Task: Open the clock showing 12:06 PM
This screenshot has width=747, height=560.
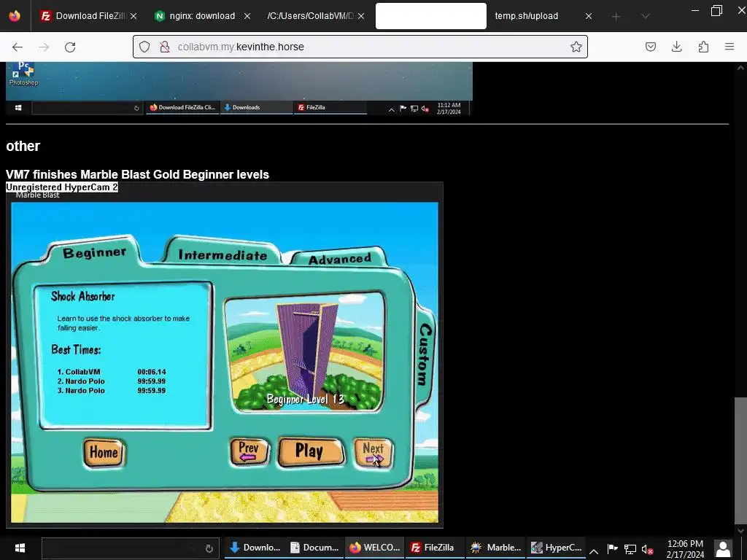Action: (685, 548)
